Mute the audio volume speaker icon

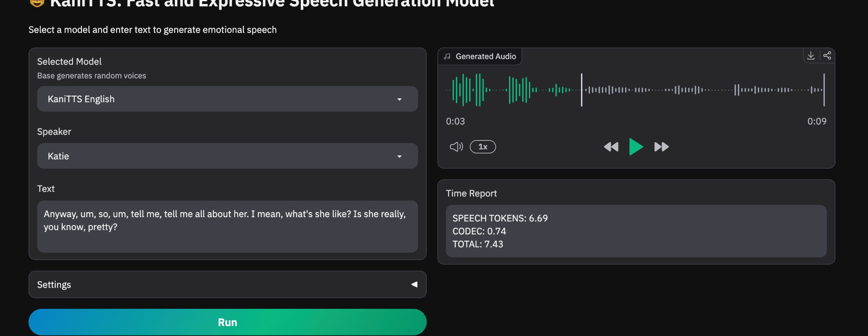tap(456, 147)
